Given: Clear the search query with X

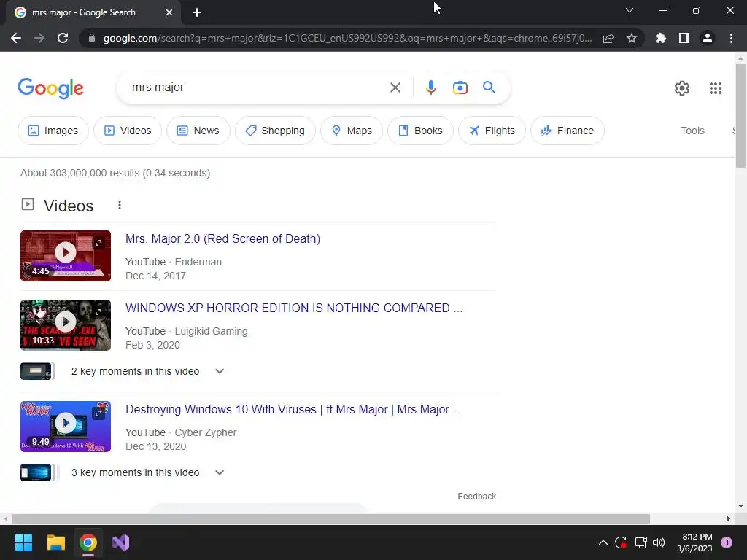Looking at the screenshot, I should click(395, 87).
